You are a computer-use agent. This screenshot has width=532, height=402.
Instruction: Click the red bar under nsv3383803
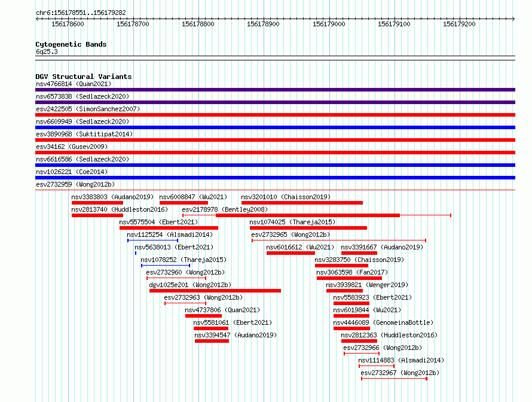(97, 203)
